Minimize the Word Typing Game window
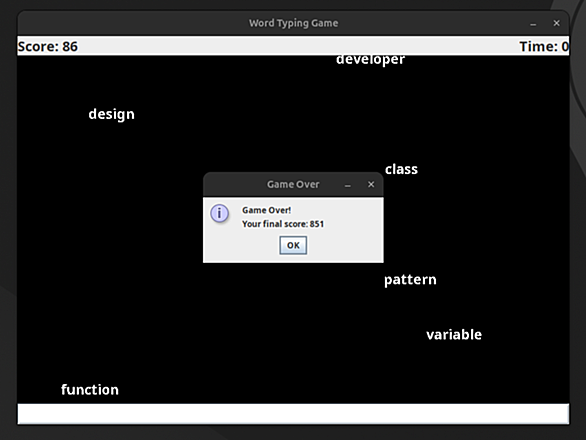The height and width of the screenshot is (440, 586). [x=533, y=24]
